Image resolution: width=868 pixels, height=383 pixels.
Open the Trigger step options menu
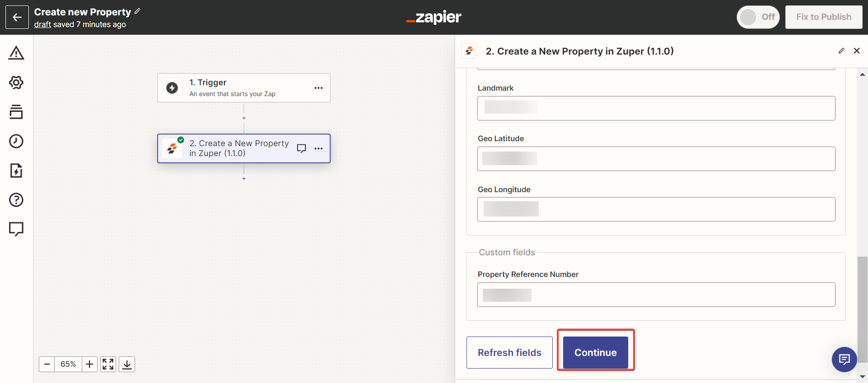(x=318, y=88)
